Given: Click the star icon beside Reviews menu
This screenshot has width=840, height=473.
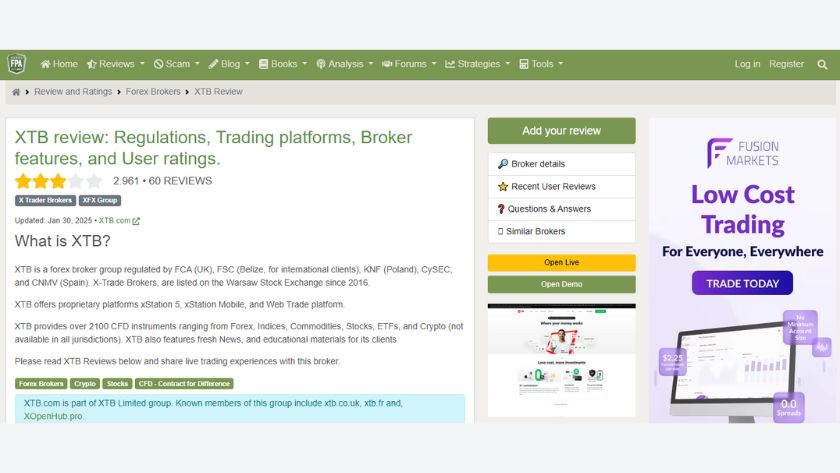Looking at the screenshot, I should point(92,64).
